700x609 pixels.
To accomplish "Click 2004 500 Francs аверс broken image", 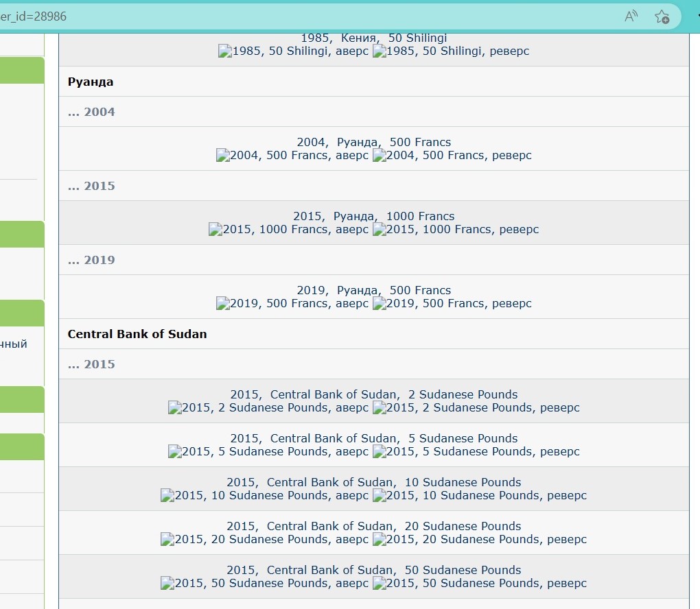I will pos(292,156).
